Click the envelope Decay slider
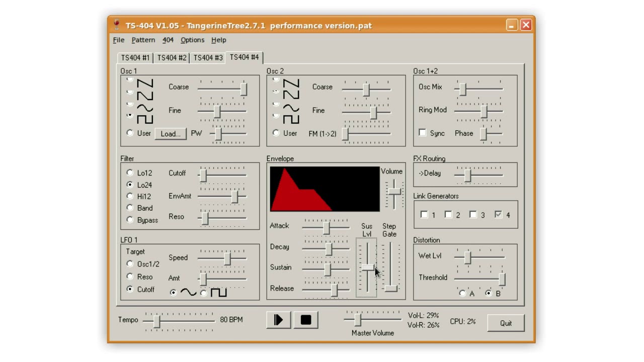This screenshot has height=362, width=644. point(326,248)
